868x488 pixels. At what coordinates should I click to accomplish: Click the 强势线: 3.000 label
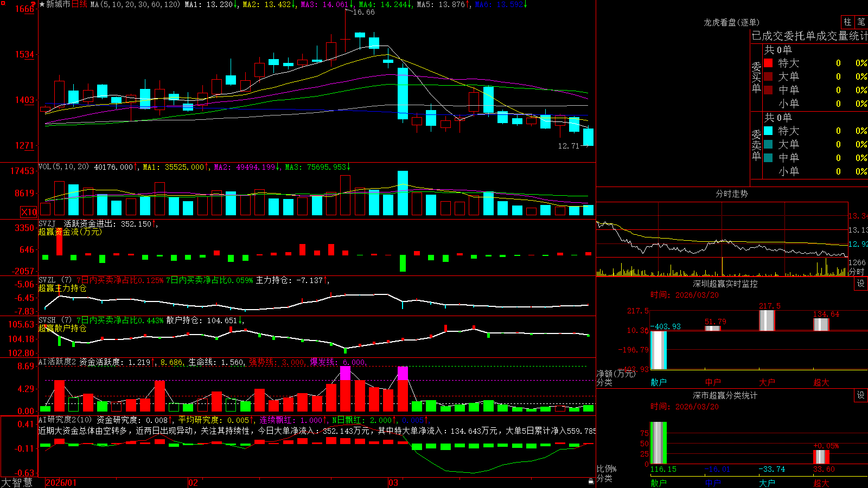point(277,362)
